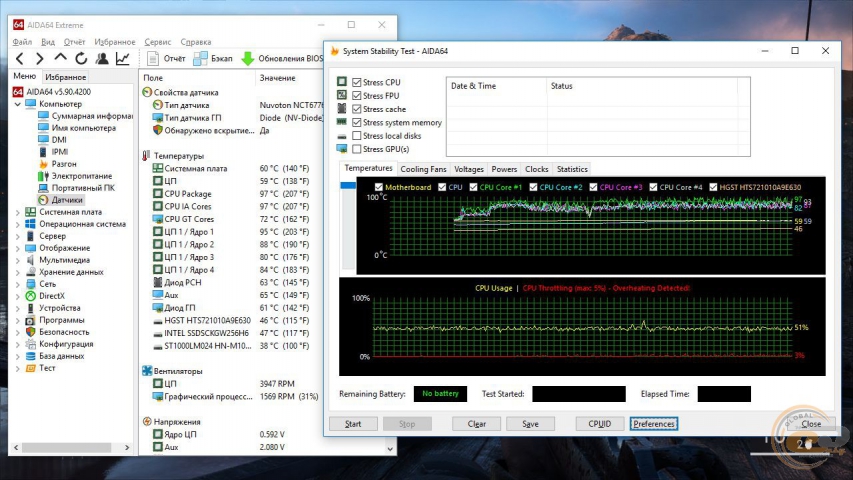Open the graph chart toolbar icon
853x480 pixels.
point(123,59)
